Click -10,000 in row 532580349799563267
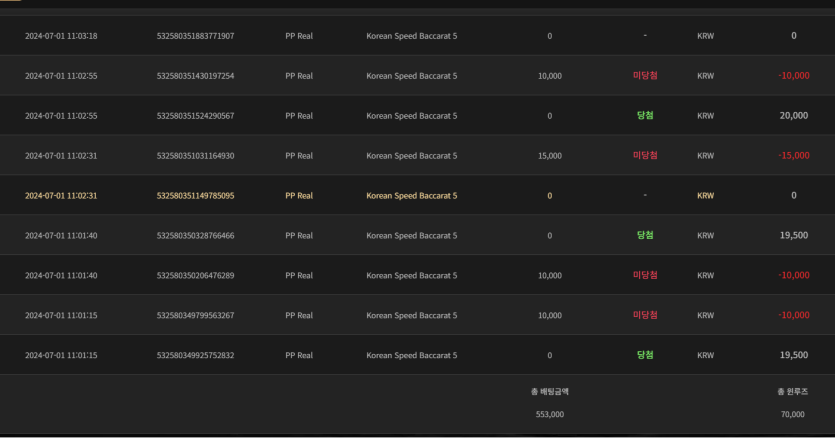The height and width of the screenshot is (438, 835). pyautogui.click(x=793, y=315)
